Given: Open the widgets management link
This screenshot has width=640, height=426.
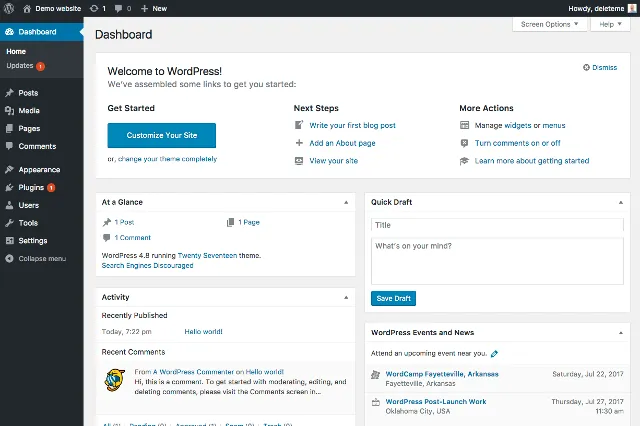Looking at the screenshot, I should [518, 125].
